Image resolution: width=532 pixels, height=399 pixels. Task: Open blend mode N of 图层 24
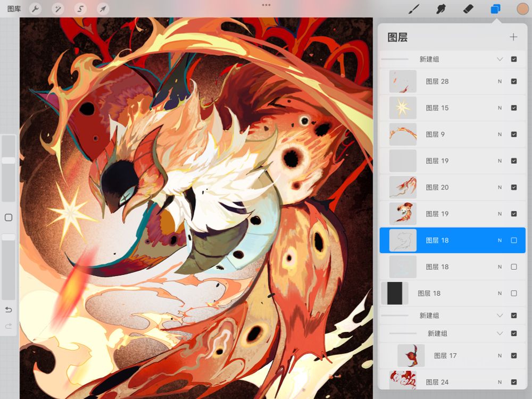point(500,382)
